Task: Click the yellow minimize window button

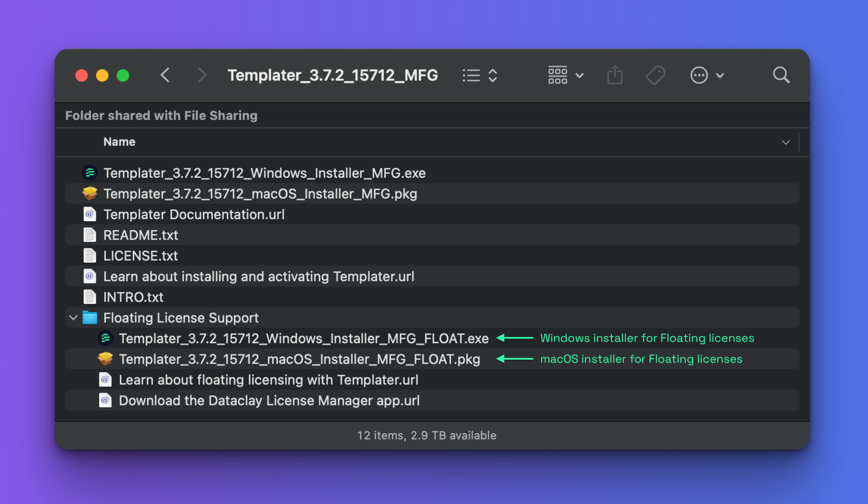Action: point(102,75)
